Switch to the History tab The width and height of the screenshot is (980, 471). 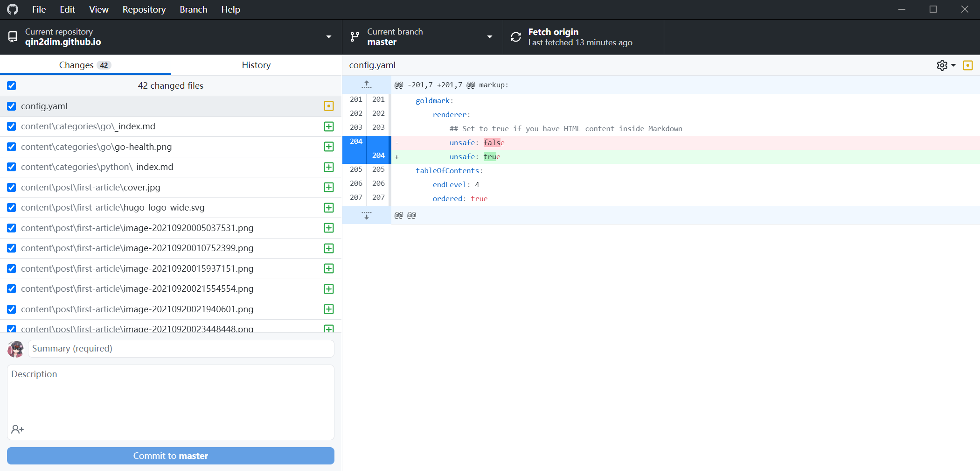click(256, 65)
